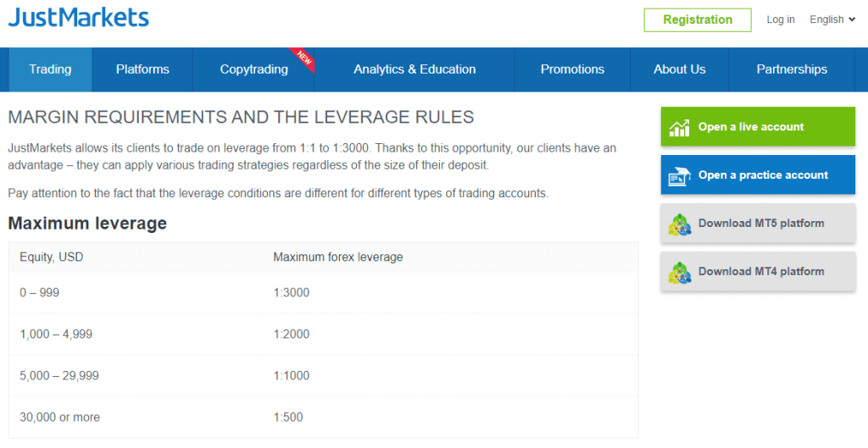This screenshot has height=448, width=868.
Task: Click the 1:1000 leverage value
Action: tap(292, 375)
